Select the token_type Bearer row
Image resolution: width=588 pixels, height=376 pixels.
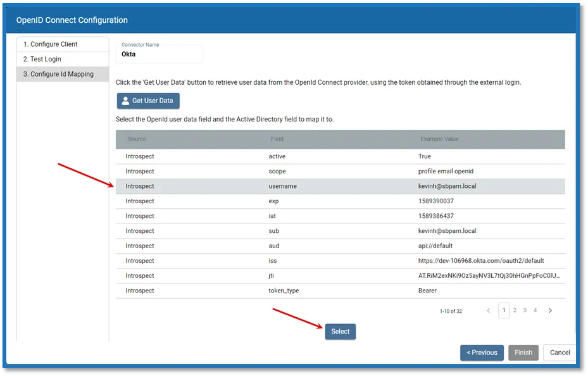pyautogui.click(x=340, y=291)
